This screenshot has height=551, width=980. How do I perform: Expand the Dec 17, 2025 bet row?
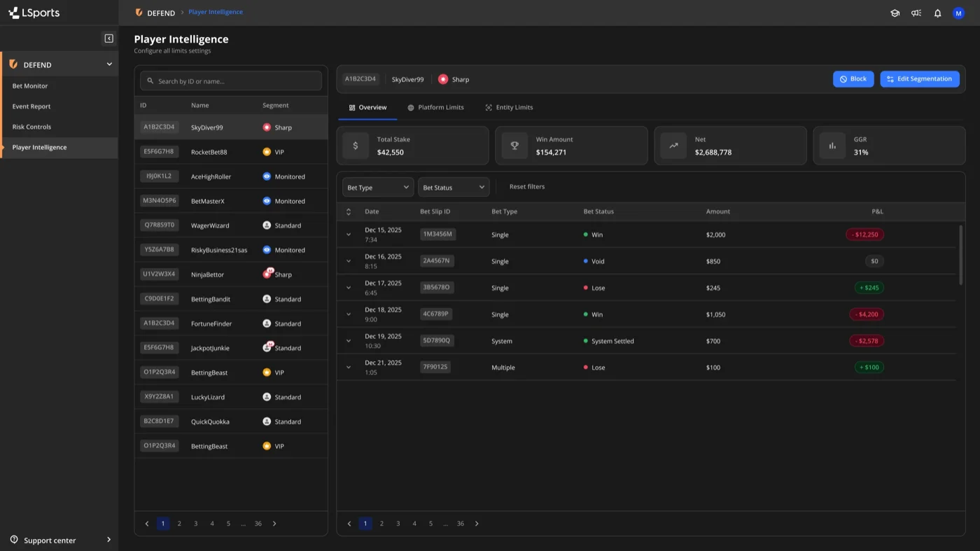[349, 288]
